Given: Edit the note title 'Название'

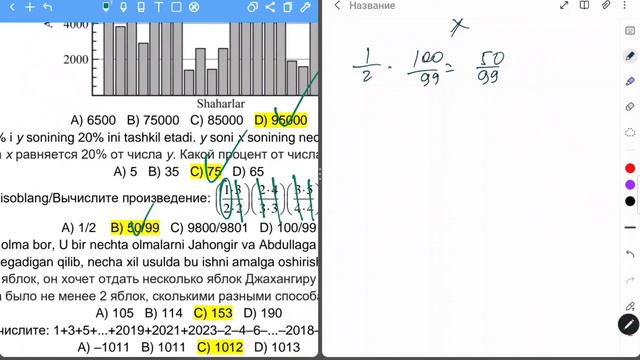Looking at the screenshot, I should pos(372,6).
